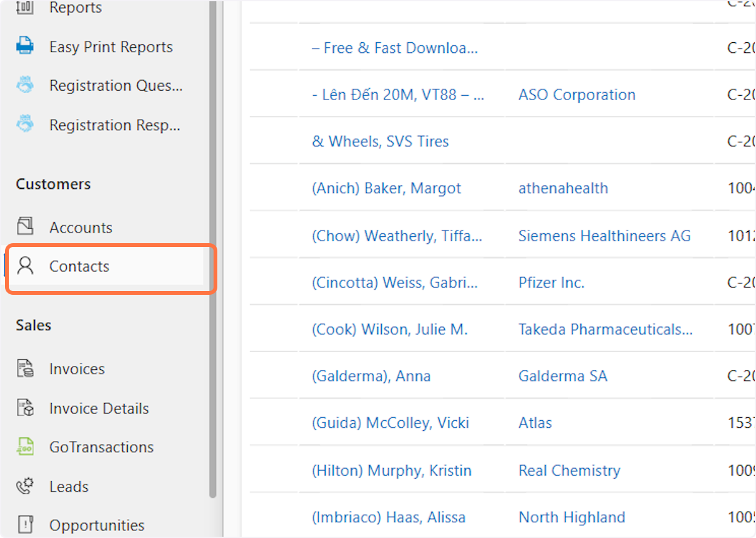
Task: Select the Invoices icon in Sales section
Action: (25, 369)
